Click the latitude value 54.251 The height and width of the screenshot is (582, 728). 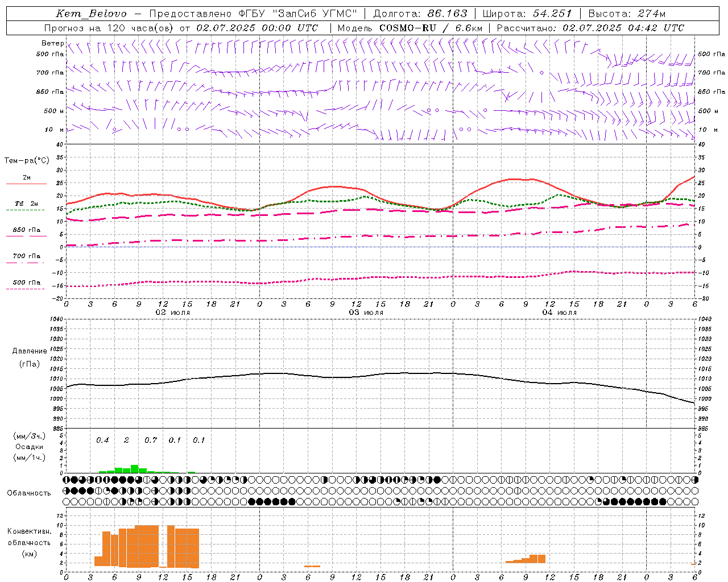[552, 14]
